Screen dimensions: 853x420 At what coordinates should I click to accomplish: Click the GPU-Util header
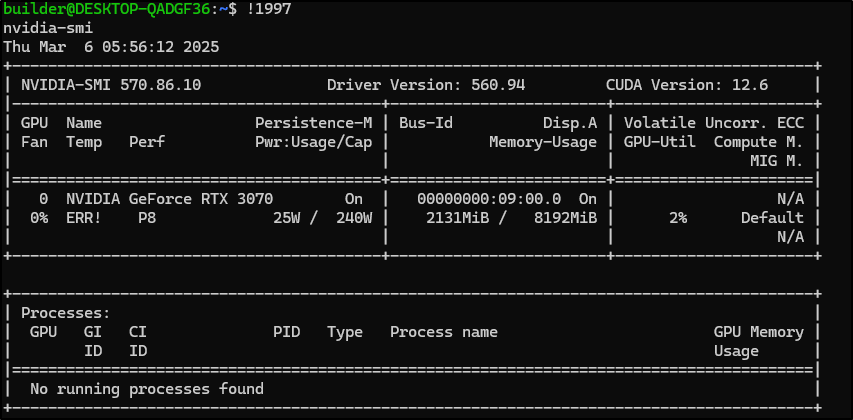point(660,143)
